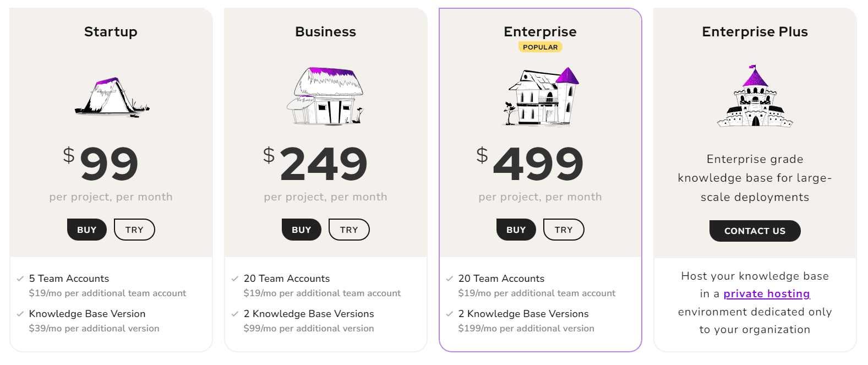Buy the Business plan
This screenshot has height=365, width=868.
pyautogui.click(x=302, y=230)
